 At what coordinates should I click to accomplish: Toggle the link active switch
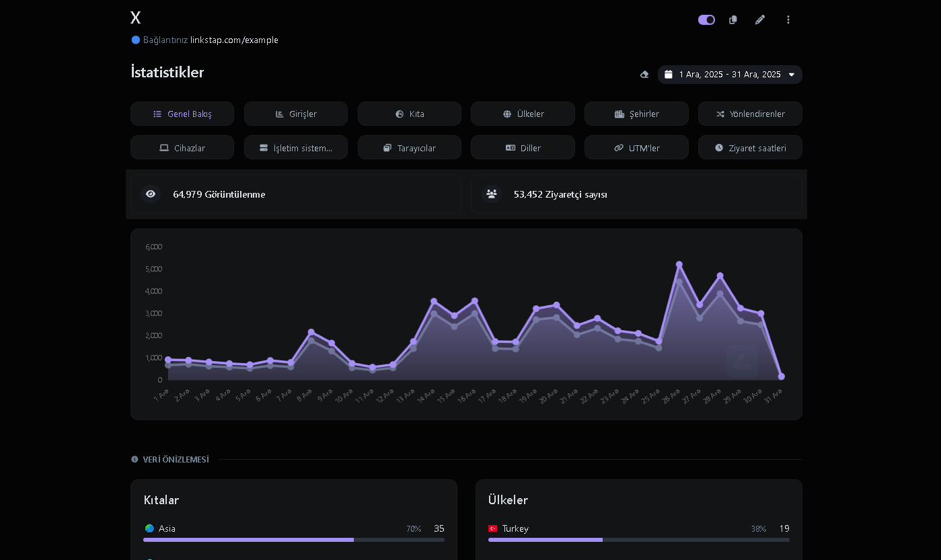click(x=706, y=19)
